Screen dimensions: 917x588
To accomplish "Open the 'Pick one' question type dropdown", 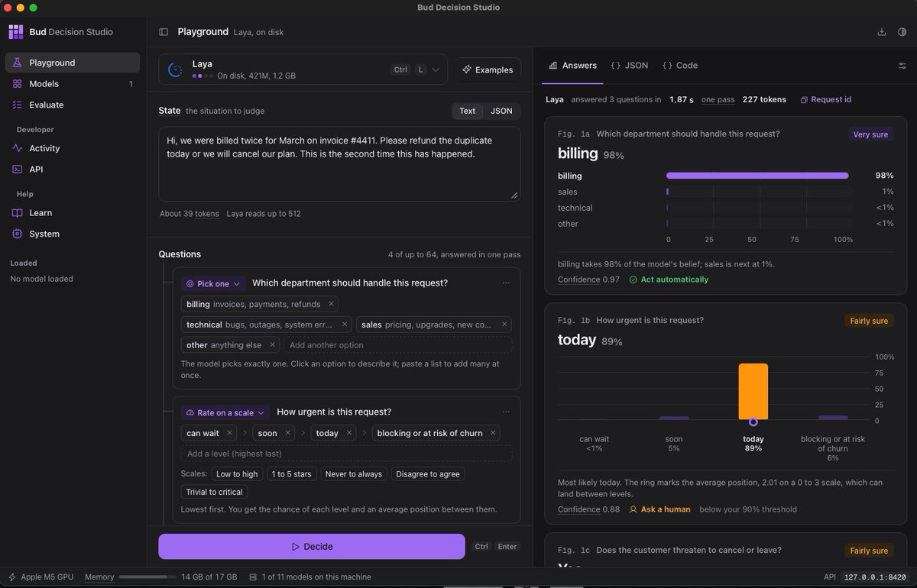I will (x=213, y=283).
